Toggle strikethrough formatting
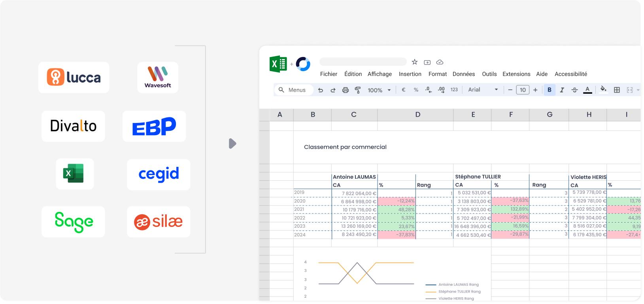The width and height of the screenshot is (644, 304). click(574, 90)
